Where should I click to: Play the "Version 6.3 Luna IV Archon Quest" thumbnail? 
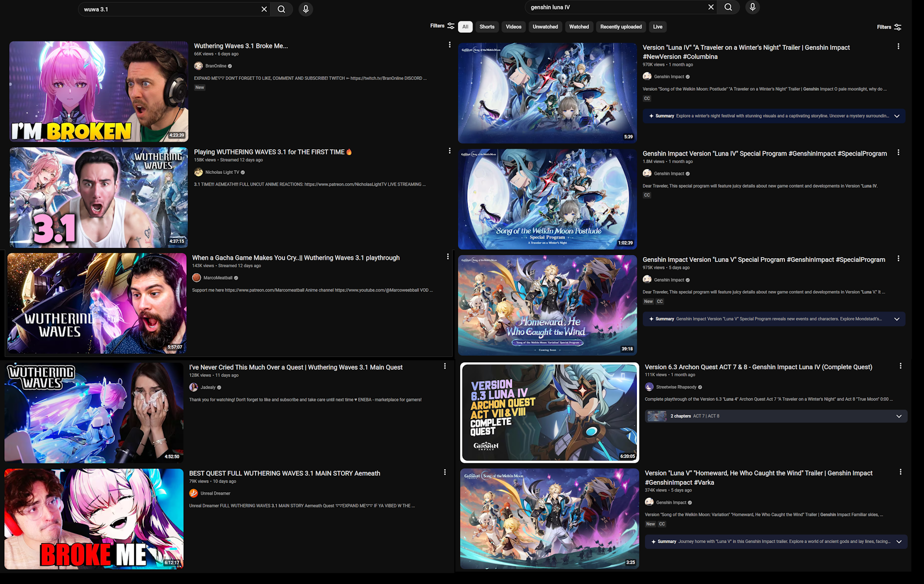click(550, 412)
